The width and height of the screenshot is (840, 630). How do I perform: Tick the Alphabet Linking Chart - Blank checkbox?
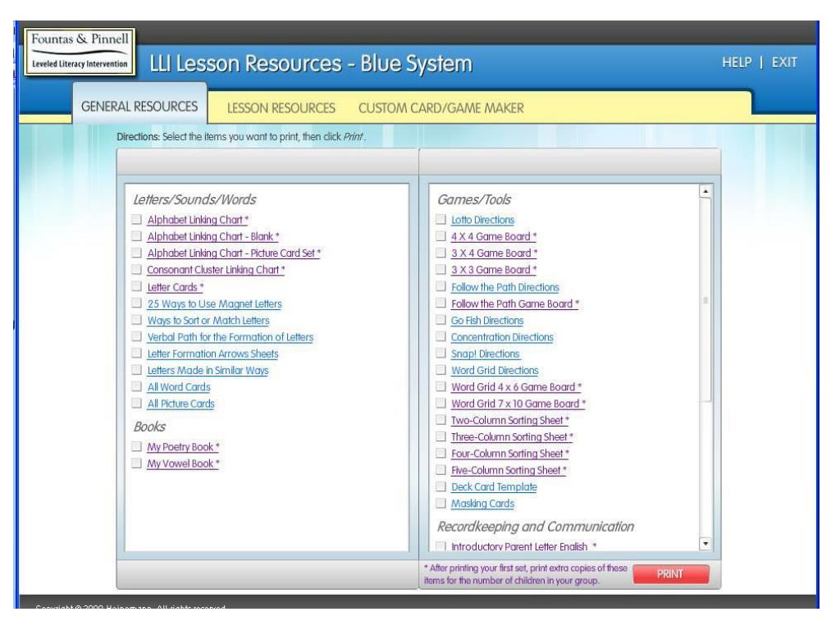coord(137,235)
